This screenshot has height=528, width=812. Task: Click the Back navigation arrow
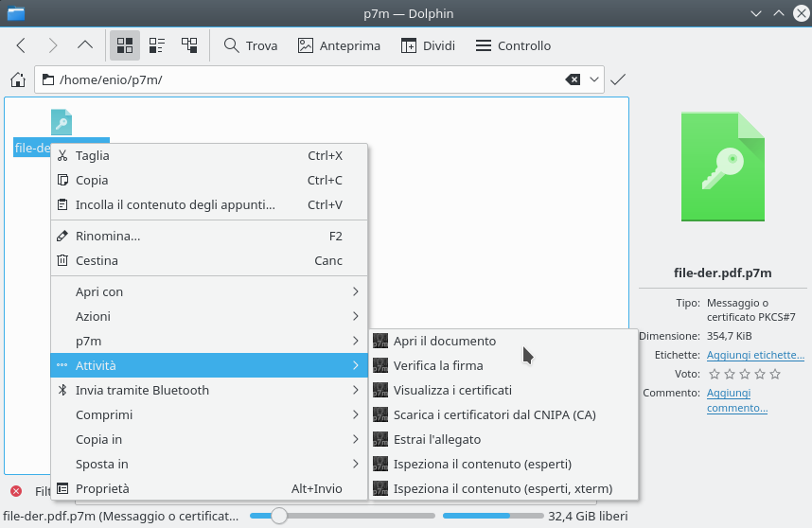22,45
